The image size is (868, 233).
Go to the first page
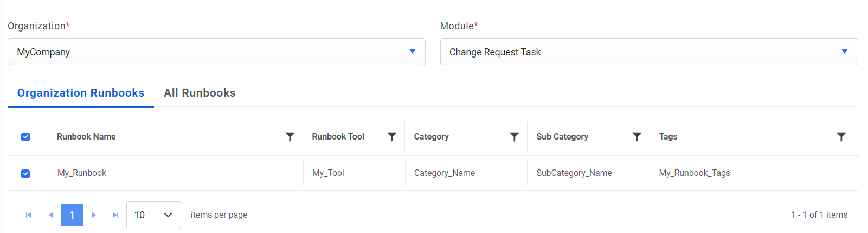click(29, 215)
